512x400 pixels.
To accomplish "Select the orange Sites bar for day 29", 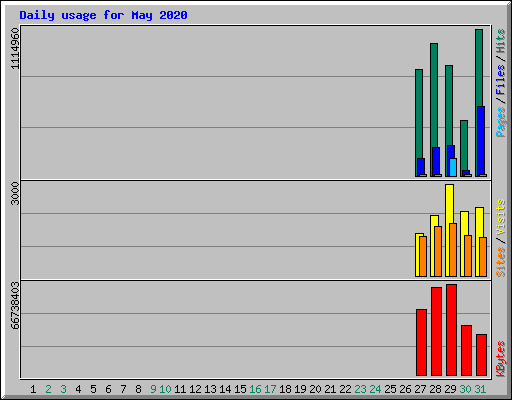I will [x=453, y=250].
